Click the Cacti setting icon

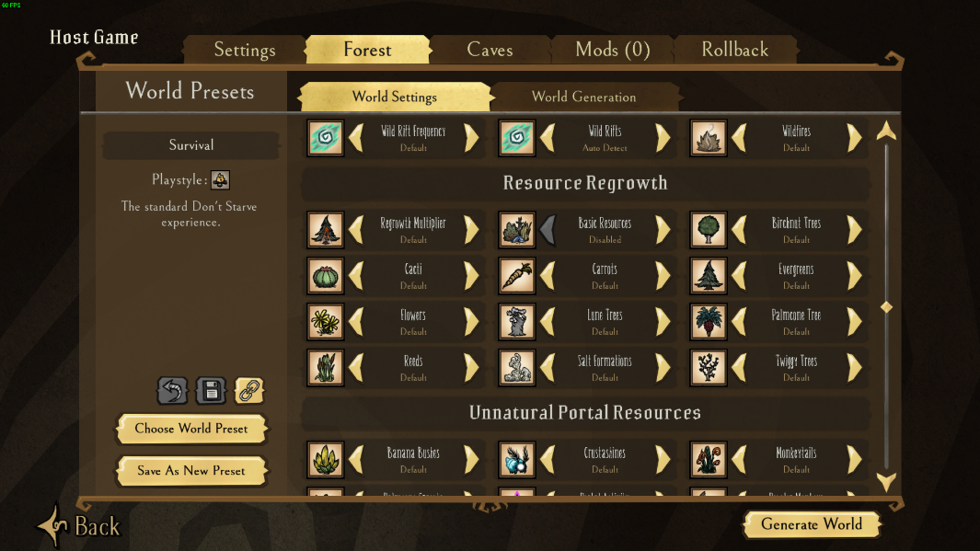tap(326, 276)
